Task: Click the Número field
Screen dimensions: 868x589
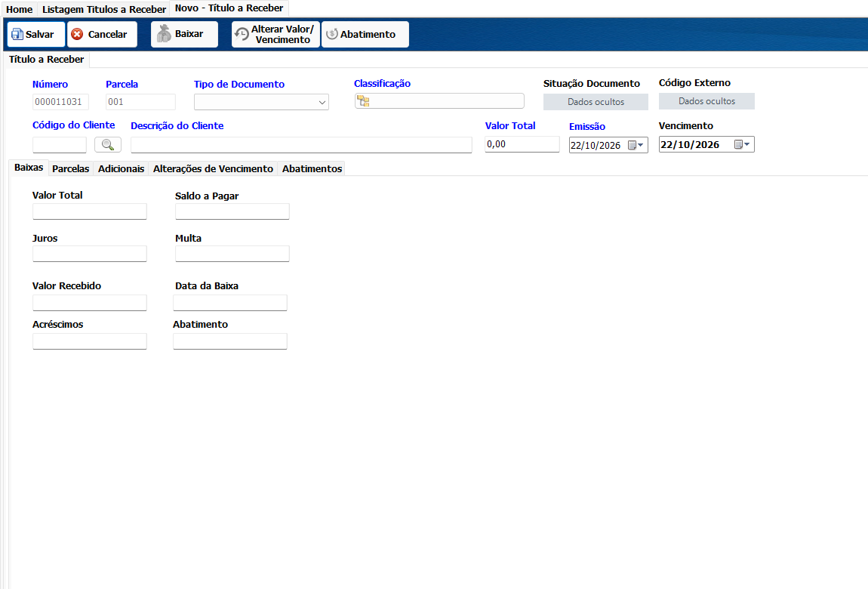Action: coord(60,102)
